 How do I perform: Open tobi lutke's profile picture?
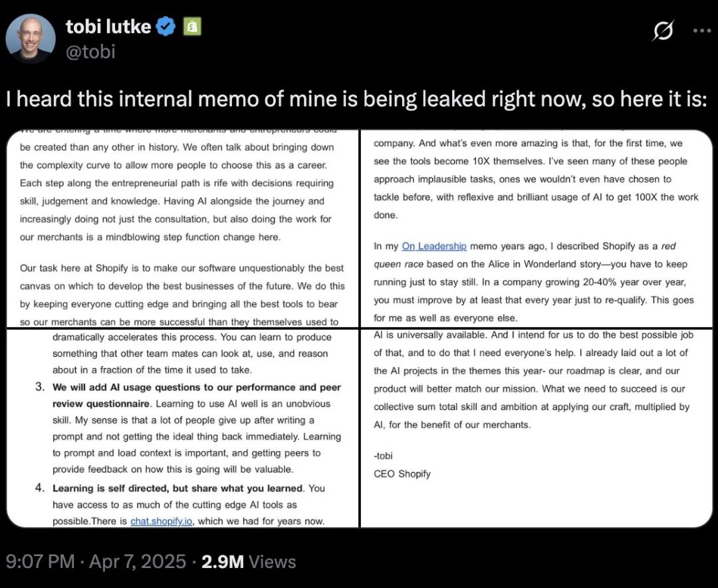click(x=31, y=39)
